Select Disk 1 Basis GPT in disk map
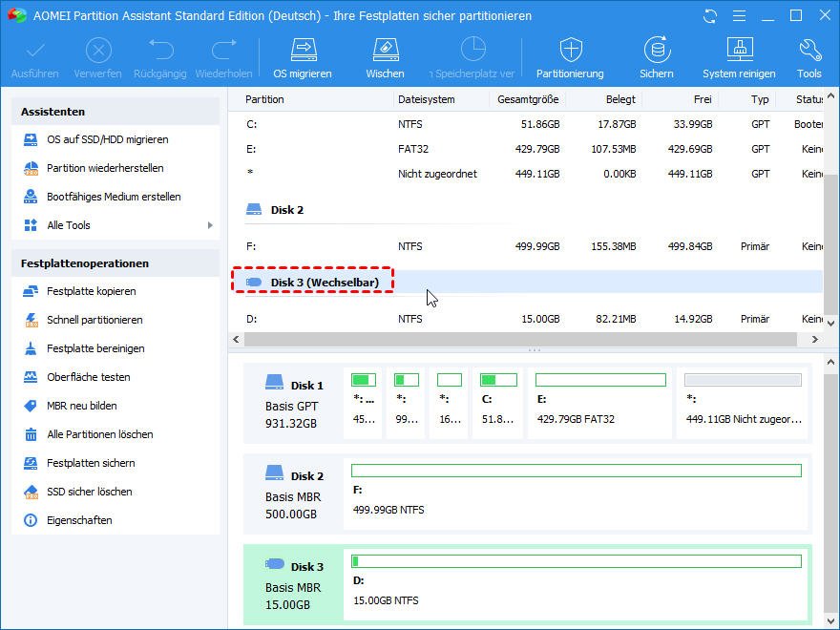The image size is (840, 630). click(294, 404)
